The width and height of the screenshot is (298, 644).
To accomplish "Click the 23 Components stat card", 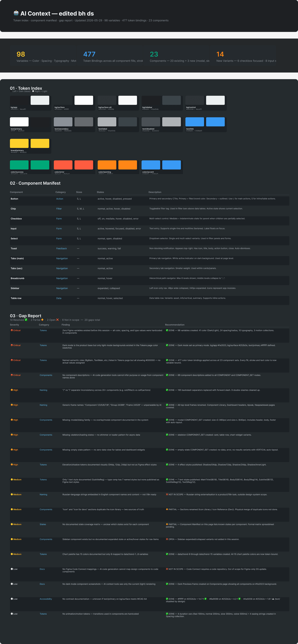I will point(176,56).
